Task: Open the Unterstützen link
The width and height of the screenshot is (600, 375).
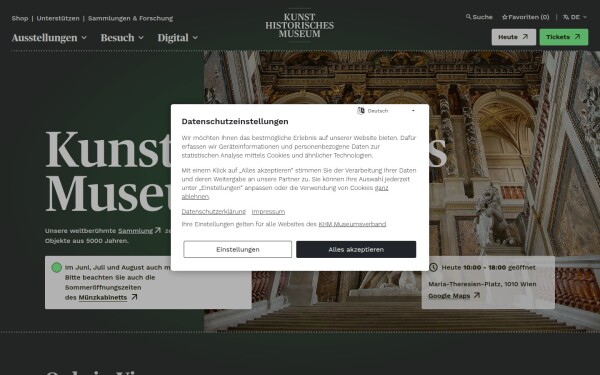Action: click(x=58, y=18)
